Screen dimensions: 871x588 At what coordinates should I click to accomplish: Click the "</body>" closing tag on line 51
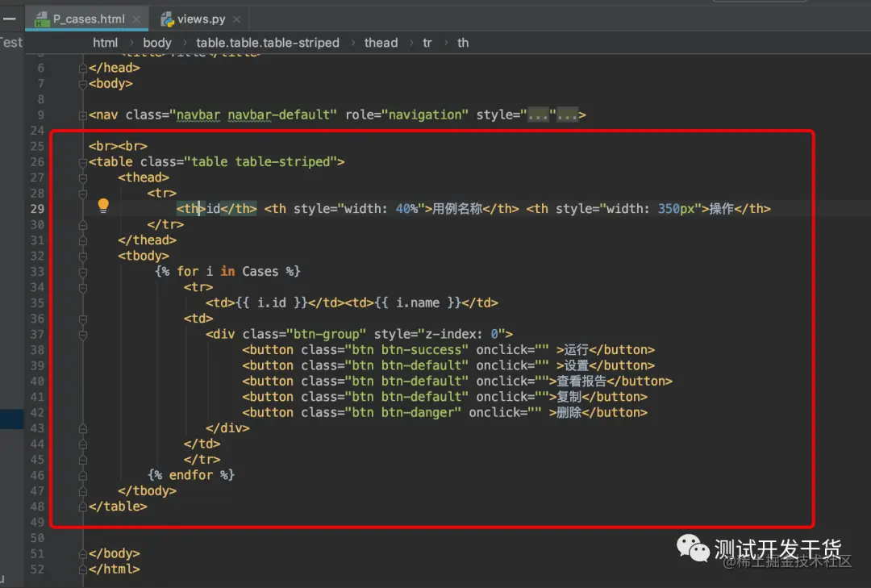point(115,553)
